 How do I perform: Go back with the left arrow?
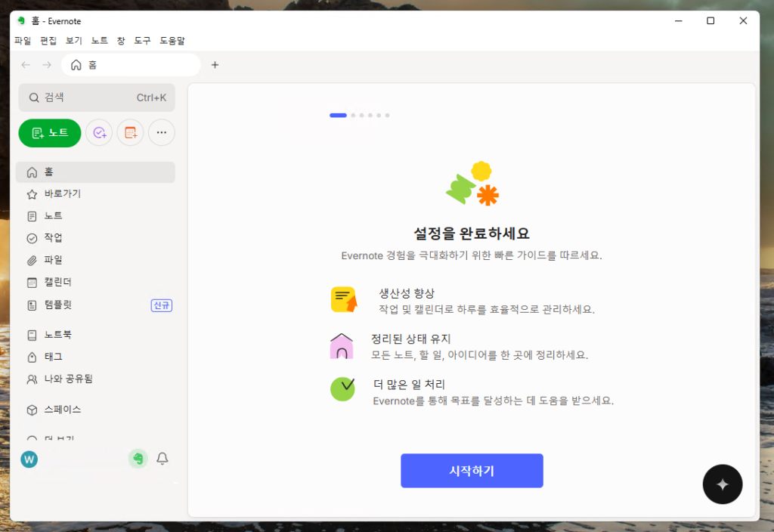tap(26, 65)
